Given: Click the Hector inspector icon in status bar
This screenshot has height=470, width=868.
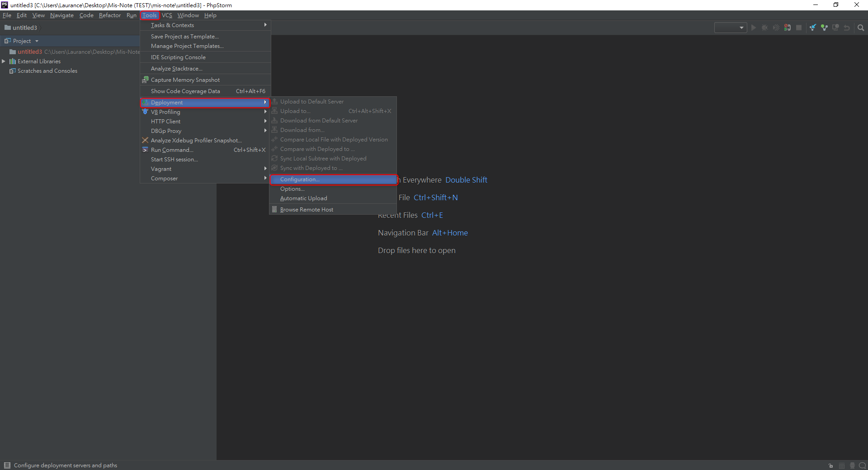Looking at the screenshot, I should [852, 465].
